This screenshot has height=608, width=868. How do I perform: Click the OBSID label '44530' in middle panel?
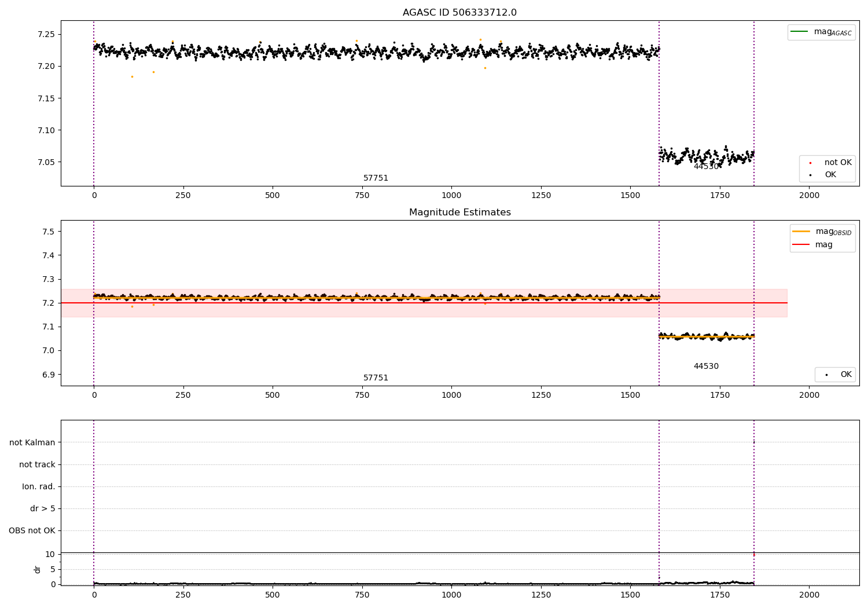(706, 367)
